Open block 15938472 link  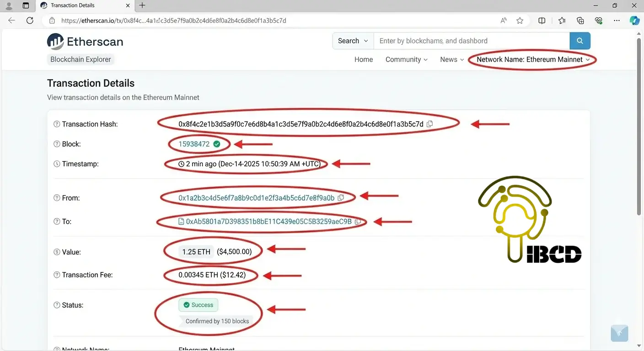[194, 144]
